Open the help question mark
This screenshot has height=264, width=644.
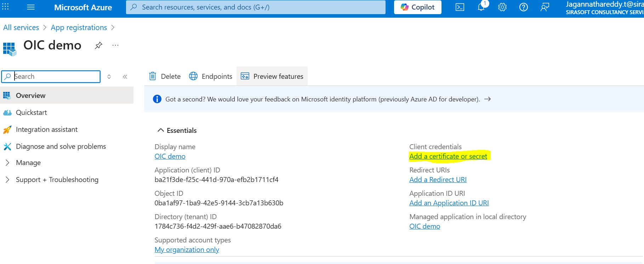point(523,7)
